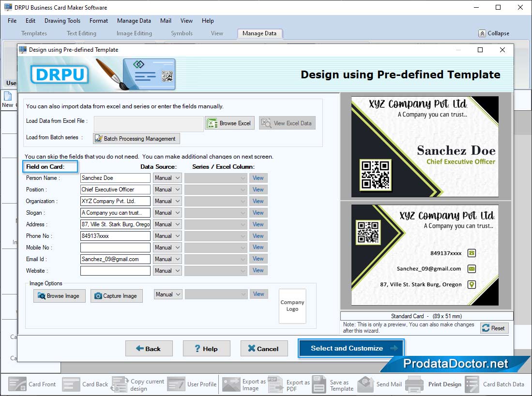The image size is (532, 396).
Task: Click the Card Batch Data icon
Action: tap(472, 384)
